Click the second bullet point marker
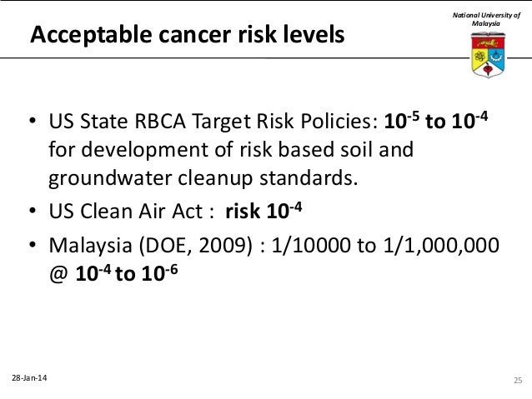The height and width of the screenshot is (399, 532). click(33, 211)
